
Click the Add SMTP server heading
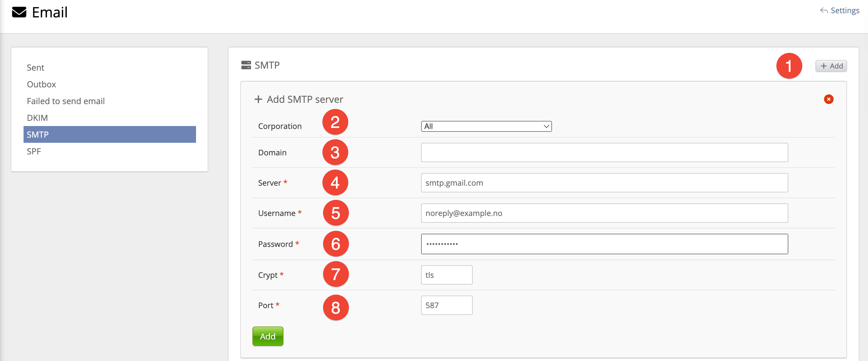pos(305,99)
